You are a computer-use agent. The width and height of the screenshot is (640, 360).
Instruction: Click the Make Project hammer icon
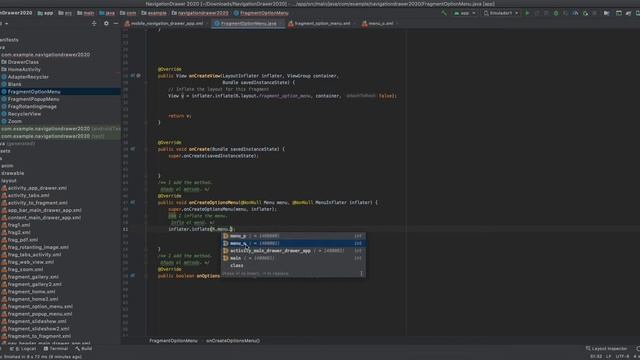click(x=444, y=13)
